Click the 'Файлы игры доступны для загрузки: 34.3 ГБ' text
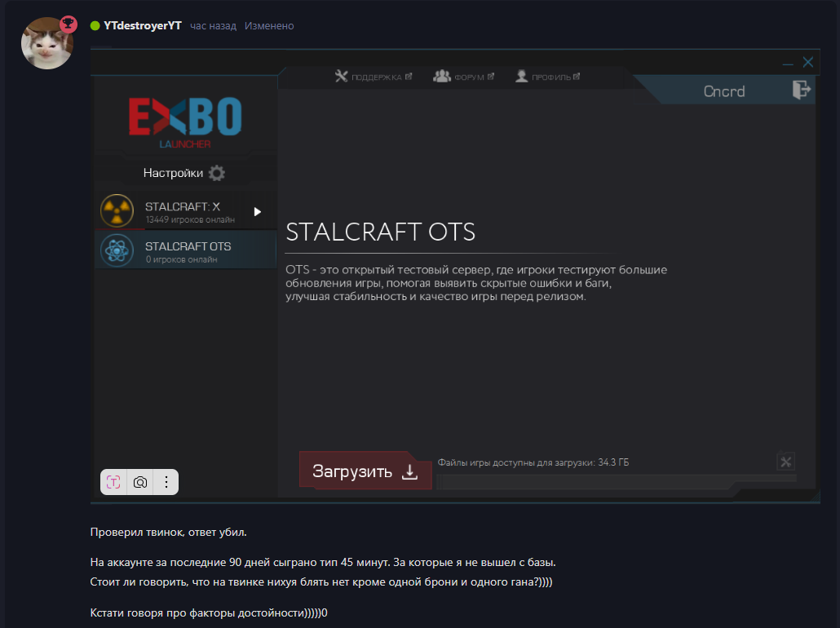840x628 pixels. [x=533, y=462]
